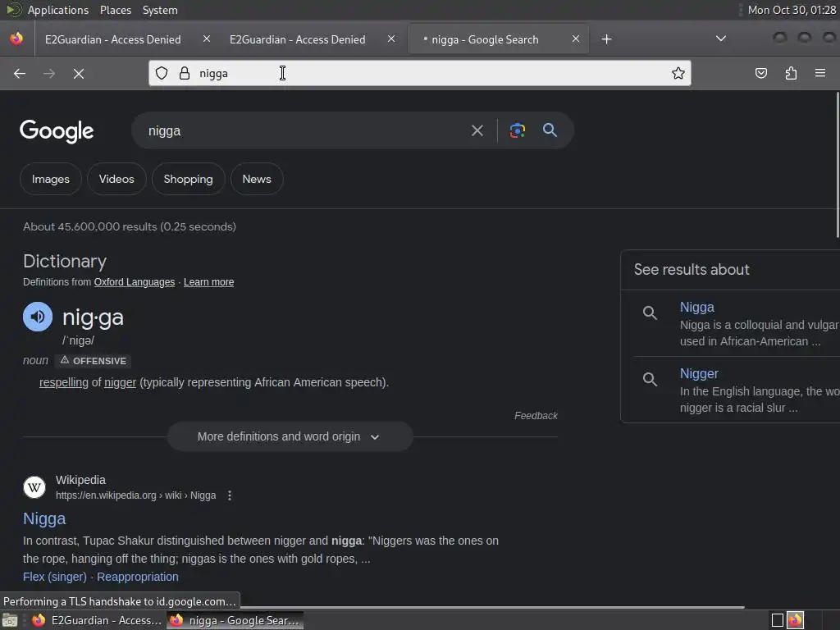This screenshot has width=840, height=630.
Task: Open the System menu
Action: tap(160, 10)
